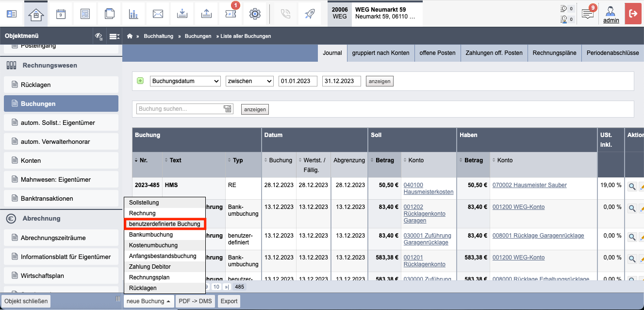Collapse Objektmenü list via lines icon
The image size is (644, 310).
point(114,36)
